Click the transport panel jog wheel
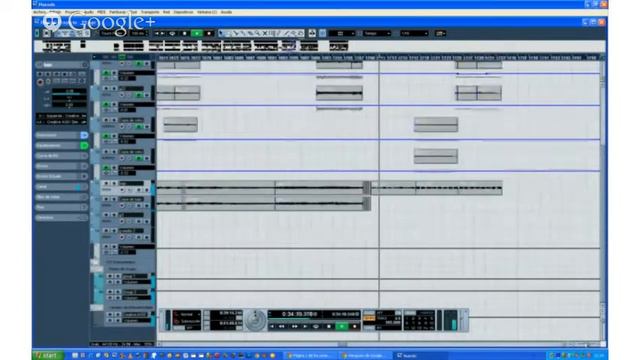The height and width of the screenshot is (360, 640). 255,320
